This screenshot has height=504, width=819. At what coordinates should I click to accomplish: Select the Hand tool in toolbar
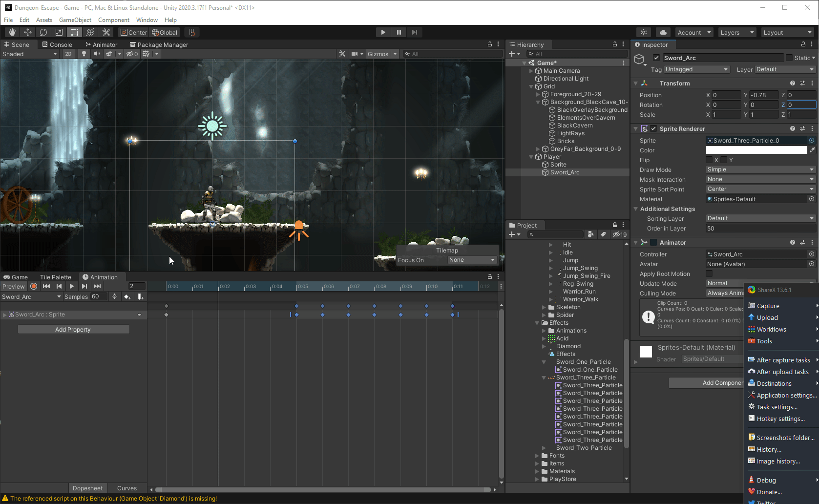12,32
